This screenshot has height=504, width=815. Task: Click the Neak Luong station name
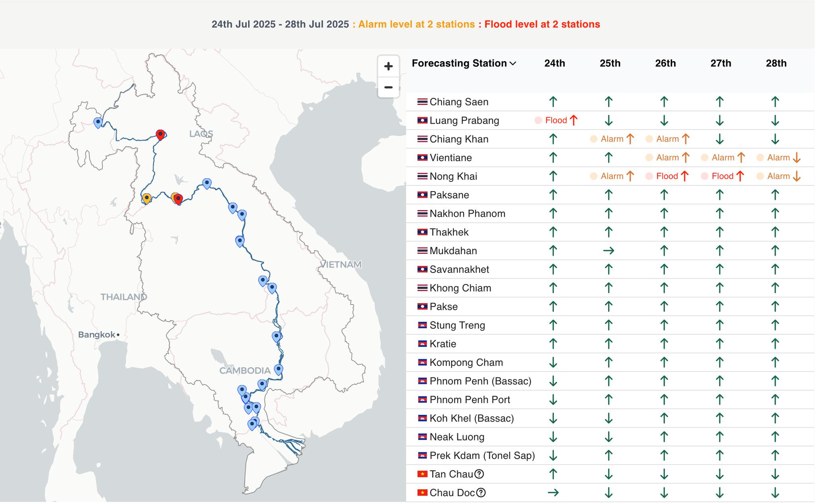[x=457, y=437]
